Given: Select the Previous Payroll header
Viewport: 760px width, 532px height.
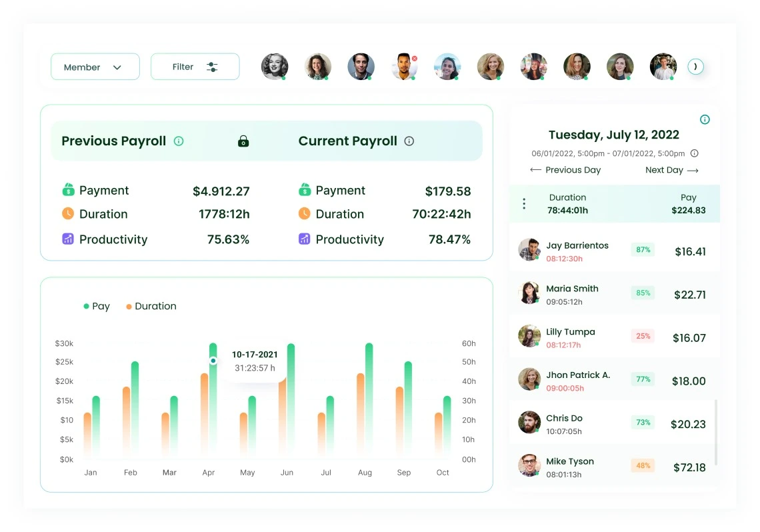Looking at the screenshot, I should point(114,141).
